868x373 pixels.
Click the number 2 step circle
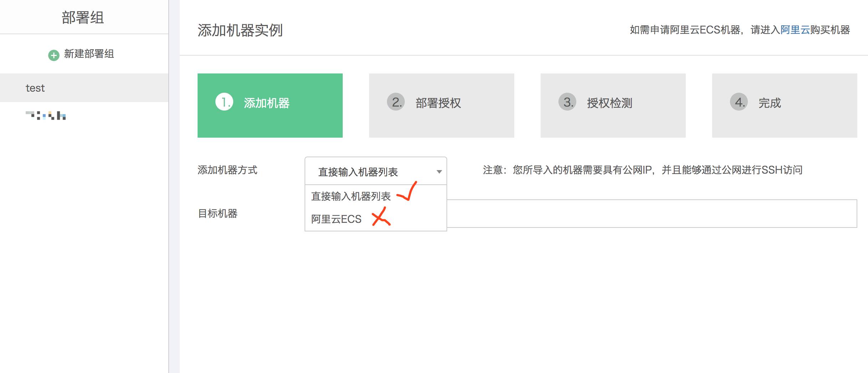[x=396, y=102]
